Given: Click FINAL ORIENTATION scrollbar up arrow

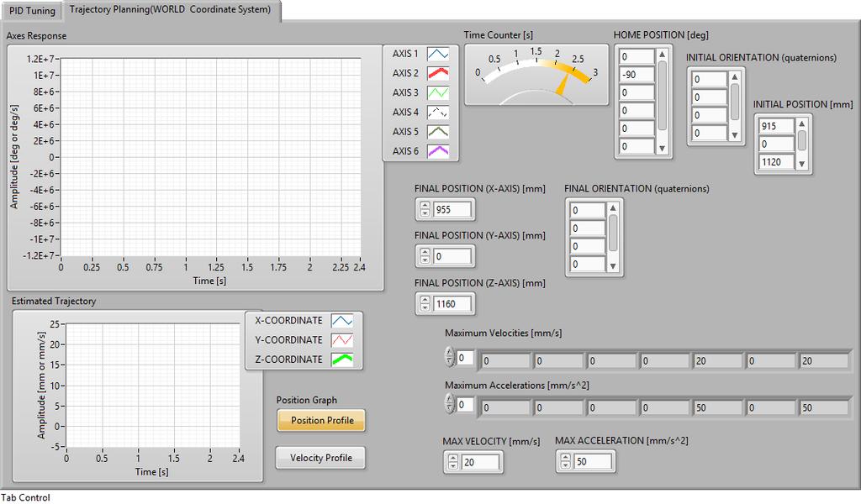Looking at the screenshot, I should pos(613,208).
